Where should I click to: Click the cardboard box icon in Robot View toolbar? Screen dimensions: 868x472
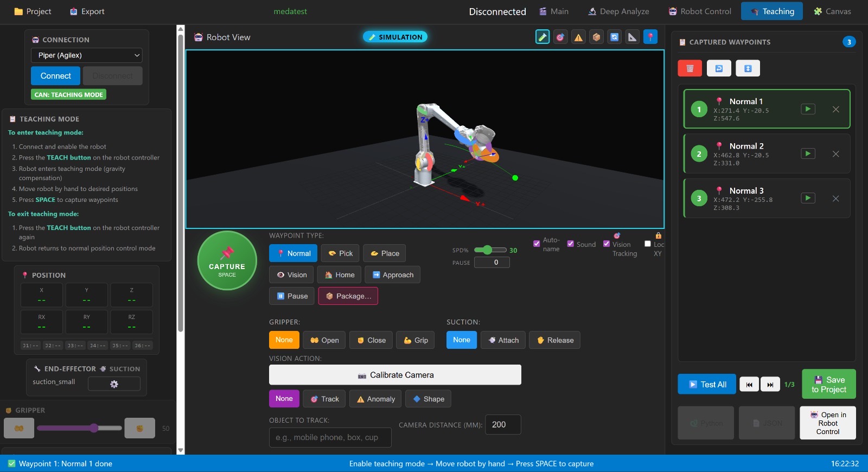point(596,37)
